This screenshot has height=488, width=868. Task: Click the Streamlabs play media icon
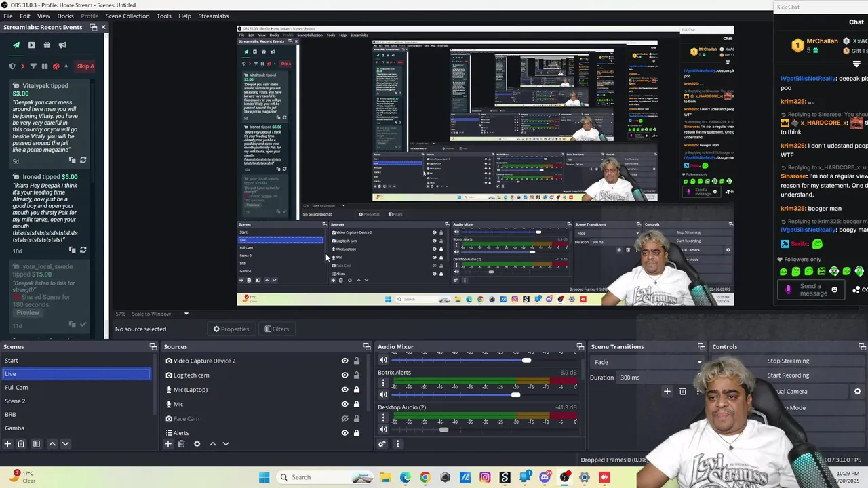coord(31,45)
